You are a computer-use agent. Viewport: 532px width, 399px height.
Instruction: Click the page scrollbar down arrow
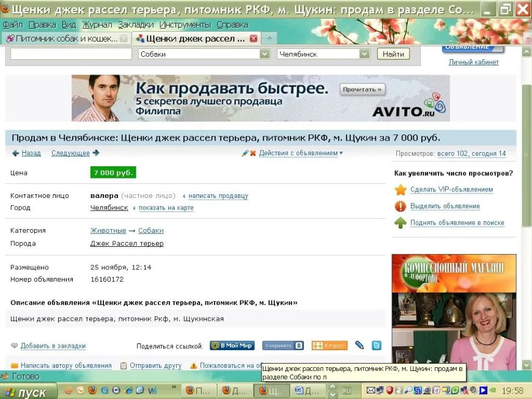[x=526, y=365]
